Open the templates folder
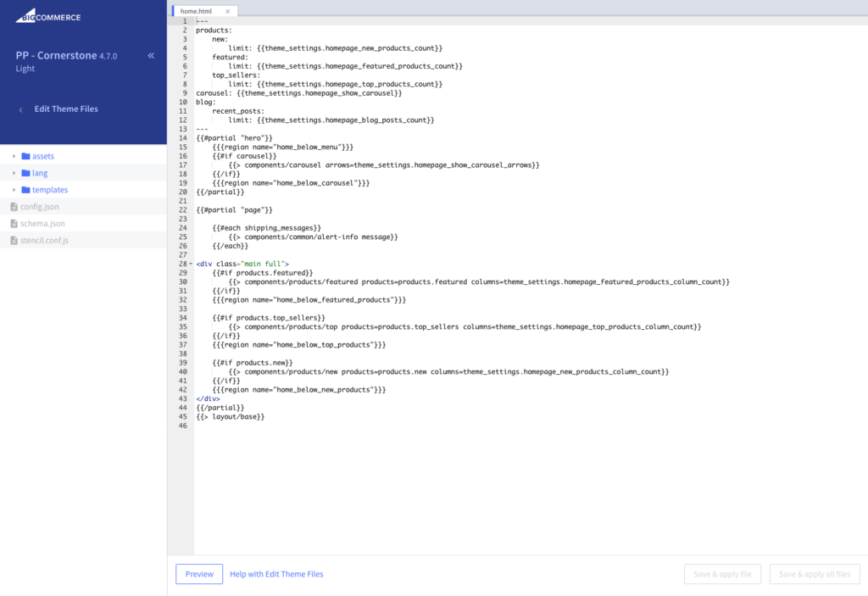 [50, 190]
